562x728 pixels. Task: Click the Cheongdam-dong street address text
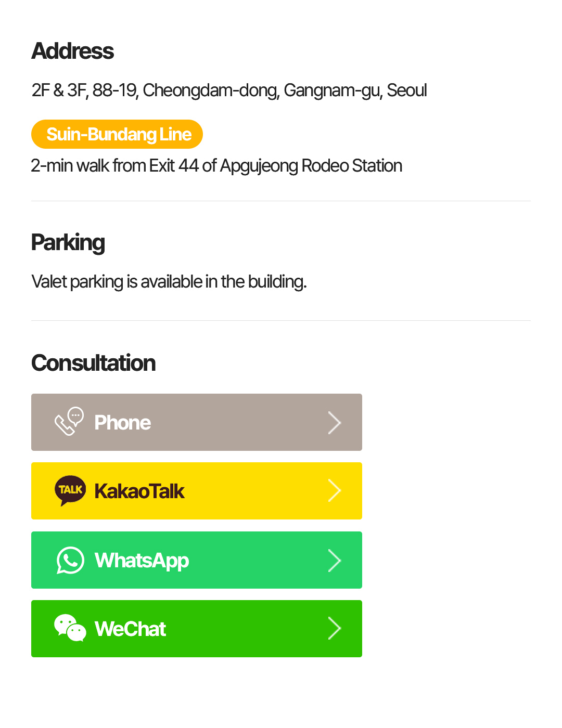pyautogui.click(x=229, y=90)
